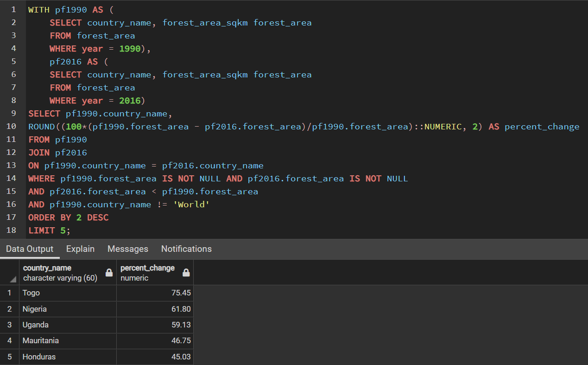Click the 'IS NOT NULL AND' condition text

(202, 179)
